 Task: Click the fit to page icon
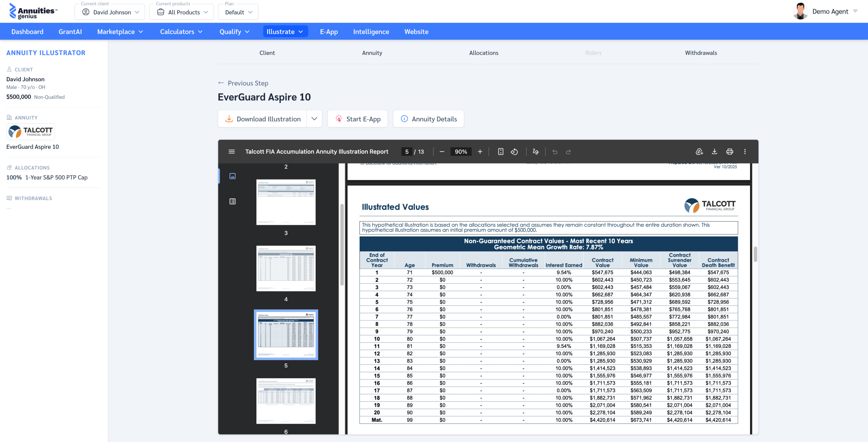pos(500,152)
